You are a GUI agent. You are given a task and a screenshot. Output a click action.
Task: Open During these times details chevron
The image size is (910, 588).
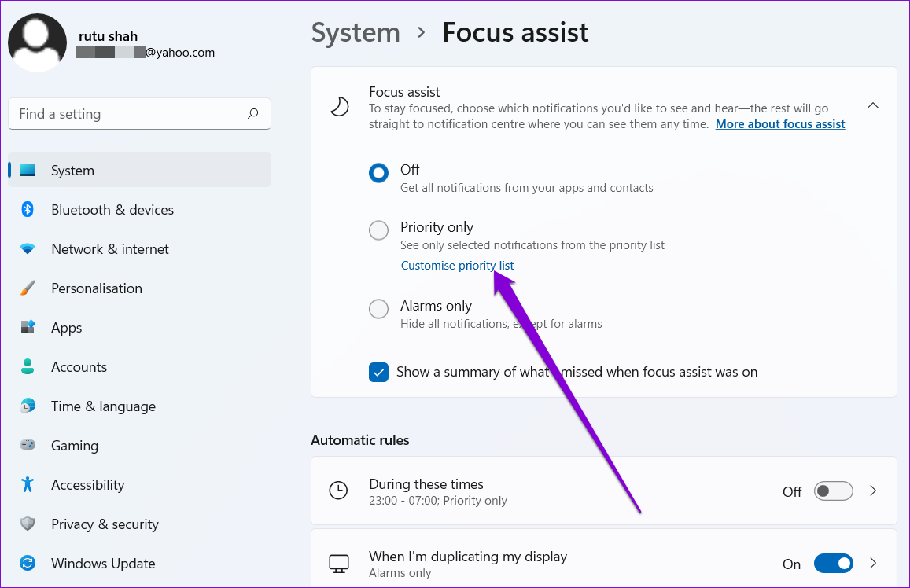click(873, 491)
